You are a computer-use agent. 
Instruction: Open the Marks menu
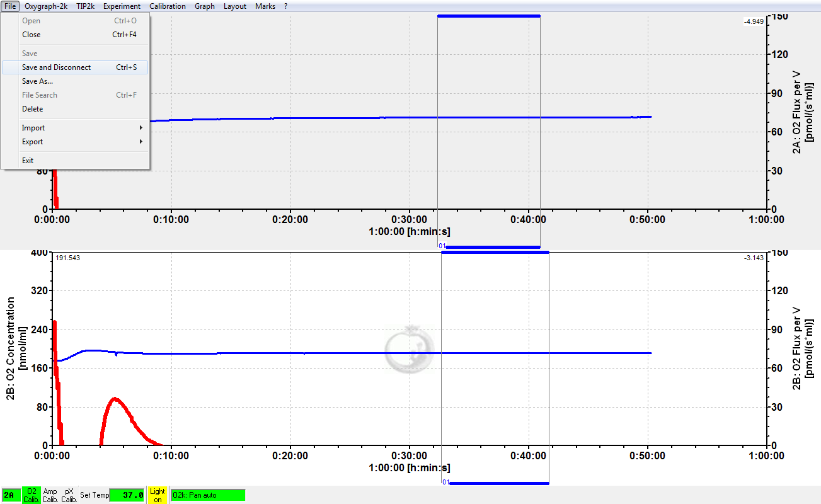point(265,6)
